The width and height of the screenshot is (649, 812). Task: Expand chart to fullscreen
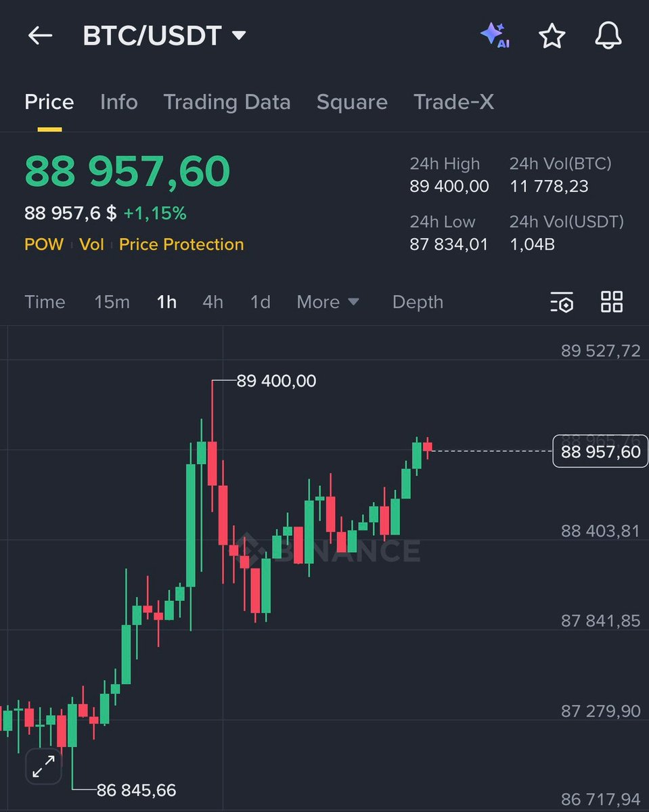(x=44, y=767)
